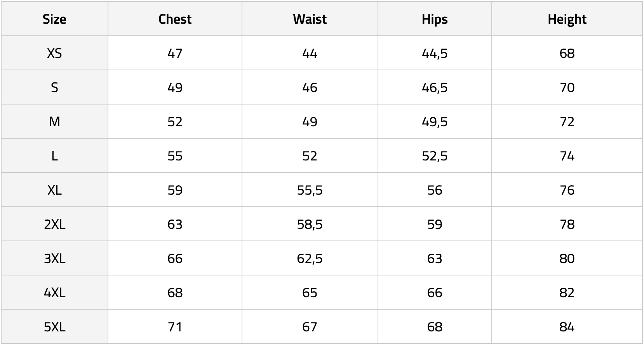Click the Size column header

[54, 19]
